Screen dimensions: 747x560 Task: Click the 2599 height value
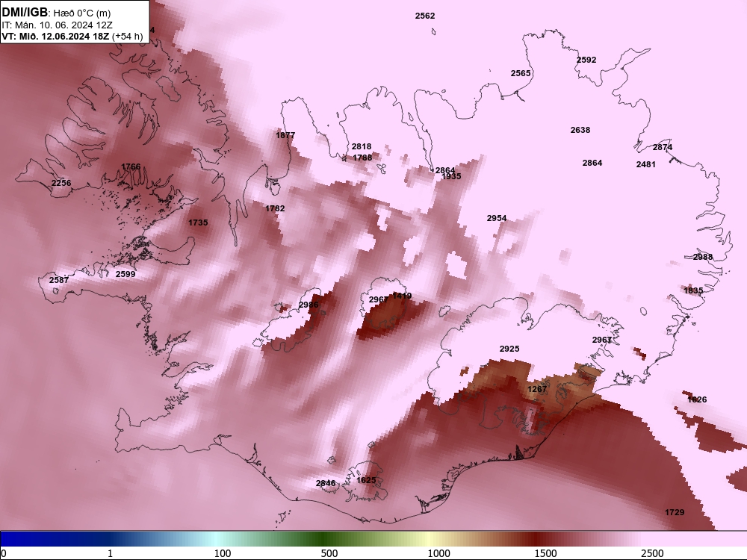(x=125, y=274)
